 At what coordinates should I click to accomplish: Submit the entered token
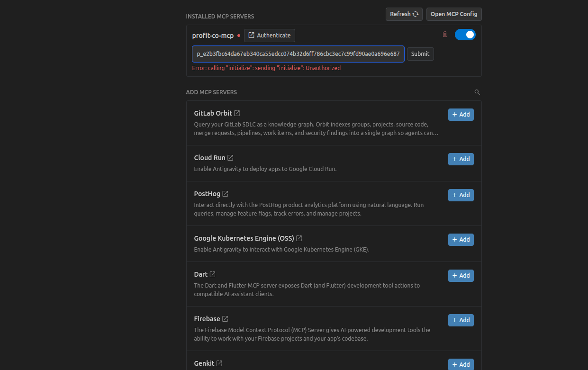point(420,54)
